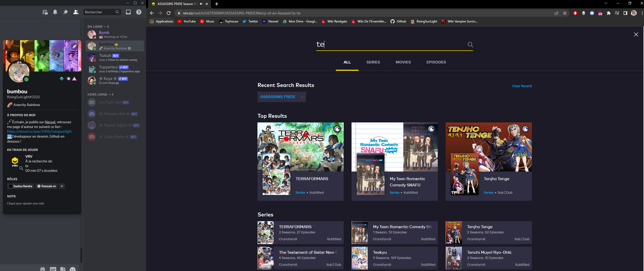Click the Discord help question mark icon
Viewport: 644px width, 271px height.
pyautogui.click(x=139, y=12)
